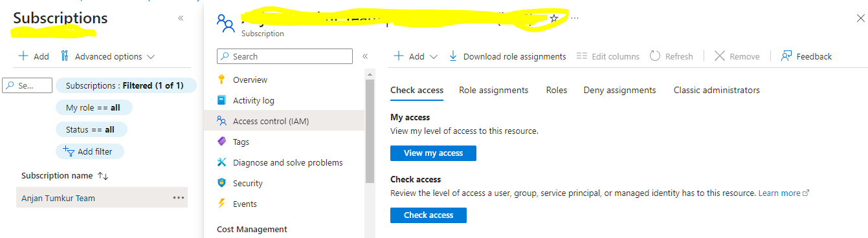Select Access control (IAM) menu item
This screenshot has height=238, width=868.
click(284, 121)
